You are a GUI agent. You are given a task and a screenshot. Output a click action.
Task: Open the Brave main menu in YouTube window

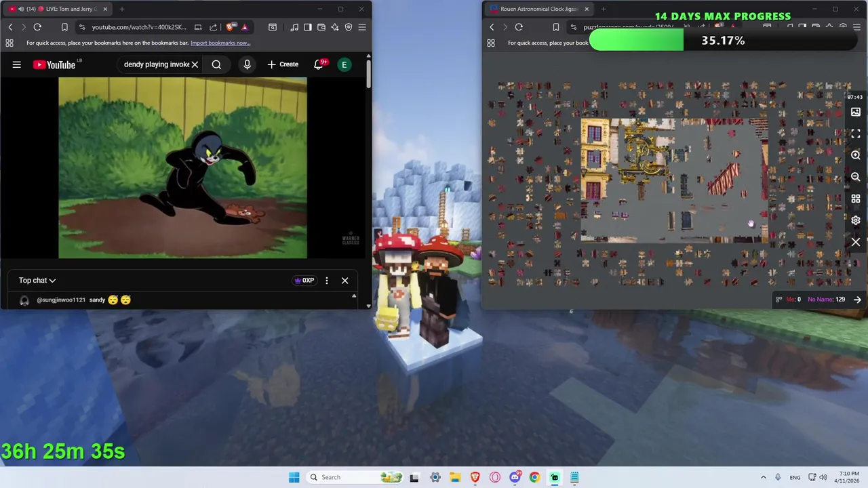(x=362, y=27)
